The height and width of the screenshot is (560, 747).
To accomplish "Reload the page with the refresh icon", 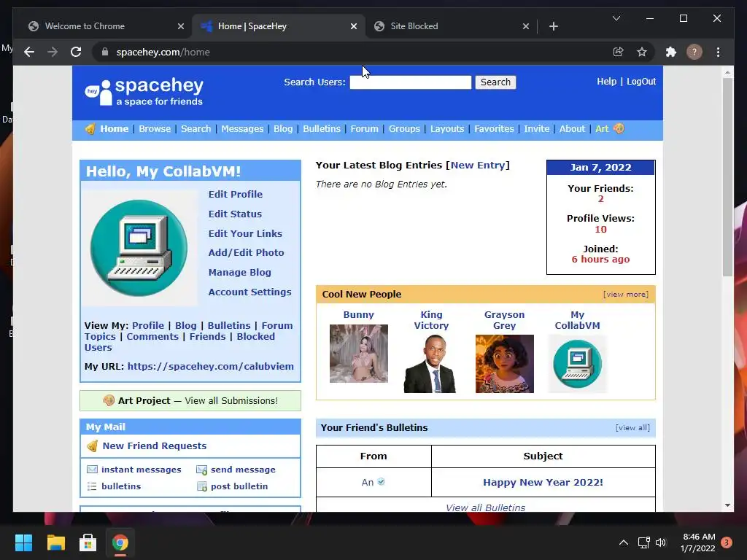I will click(x=76, y=52).
